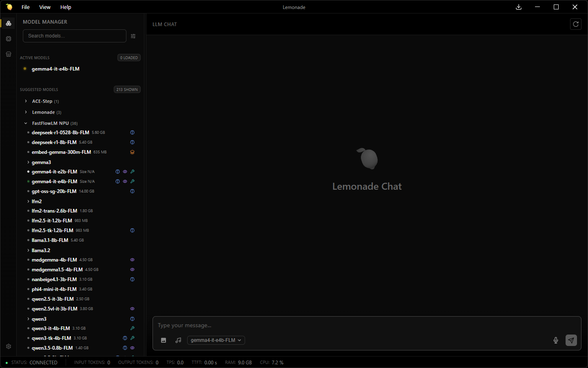Open the Model Manager sidebar icon

[9, 23]
